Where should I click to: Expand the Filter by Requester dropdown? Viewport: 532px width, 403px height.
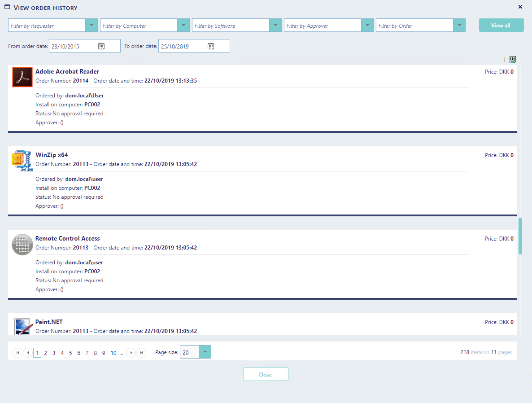pos(92,26)
